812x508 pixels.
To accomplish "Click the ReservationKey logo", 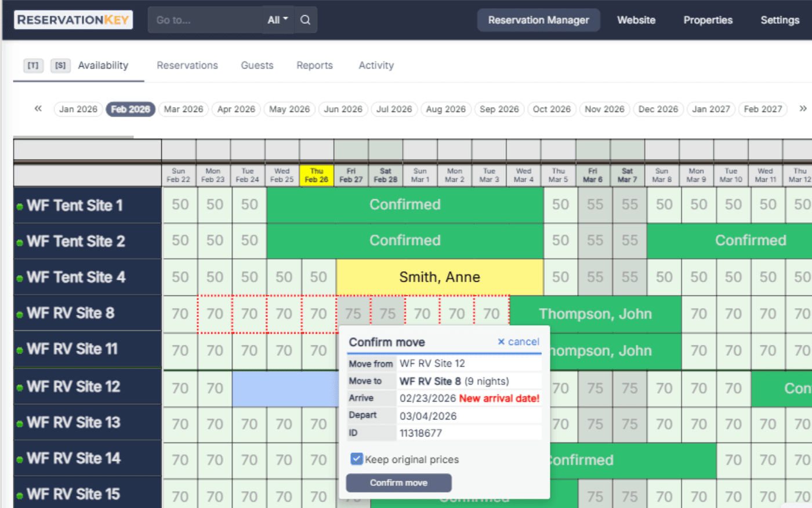I will pos(72,19).
